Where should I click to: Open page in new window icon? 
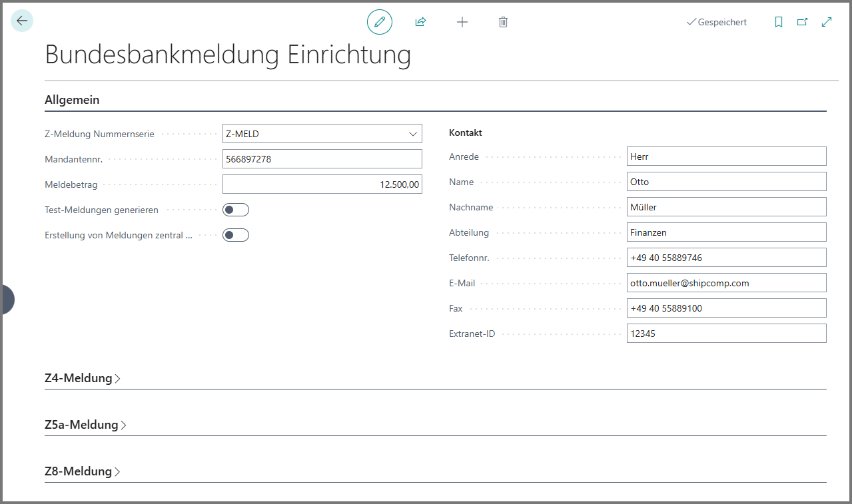(x=803, y=22)
